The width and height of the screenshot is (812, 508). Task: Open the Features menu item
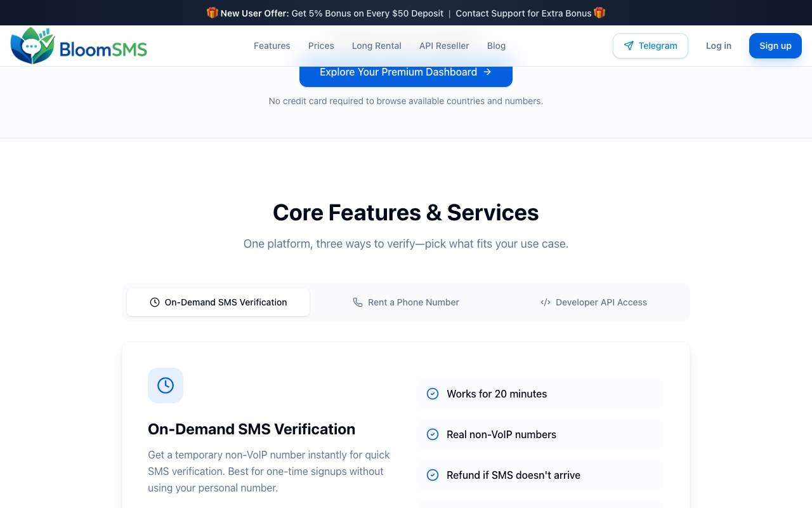(272, 46)
